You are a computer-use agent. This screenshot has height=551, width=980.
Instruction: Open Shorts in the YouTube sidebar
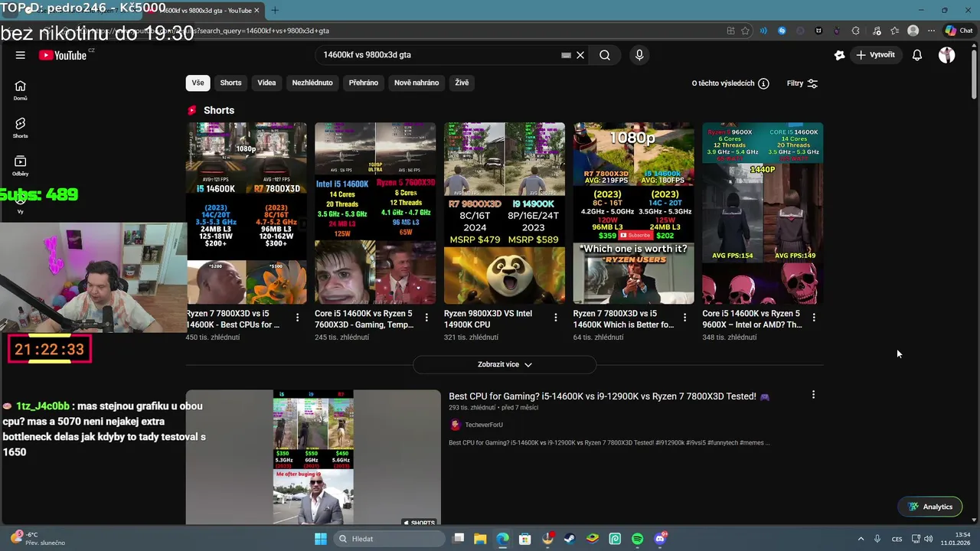click(20, 128)
